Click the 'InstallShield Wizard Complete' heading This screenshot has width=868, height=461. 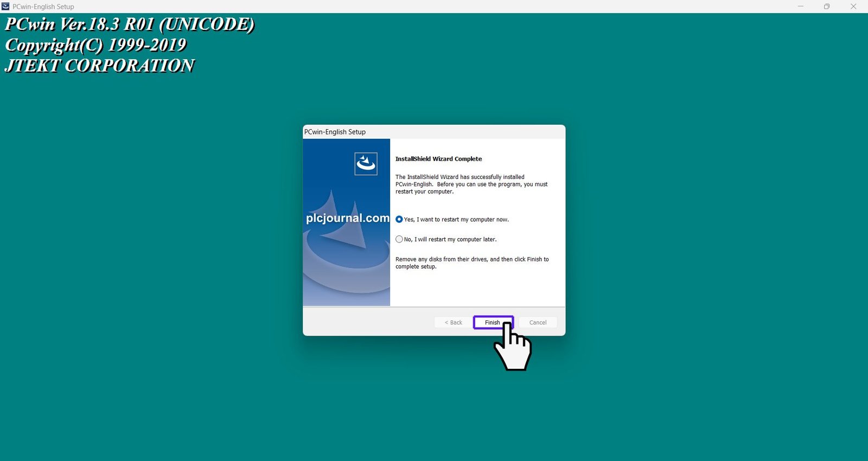[x=438, y=159]
